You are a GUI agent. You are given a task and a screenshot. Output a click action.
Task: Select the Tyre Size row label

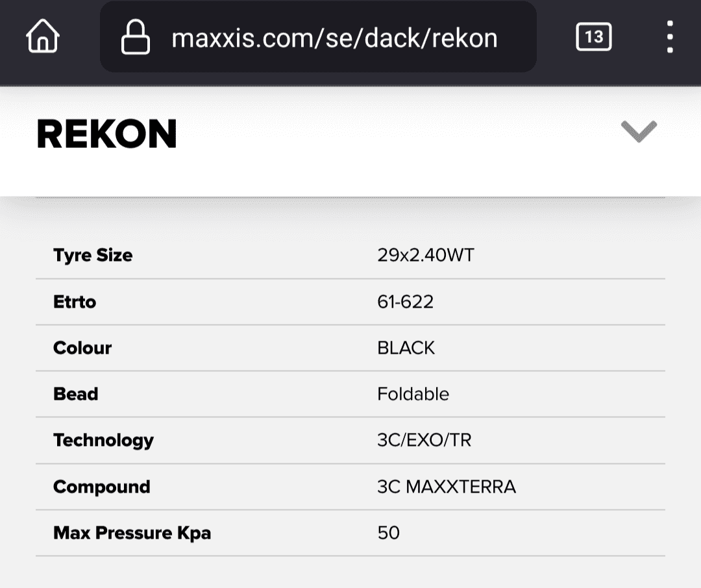[x=93, y=255]
